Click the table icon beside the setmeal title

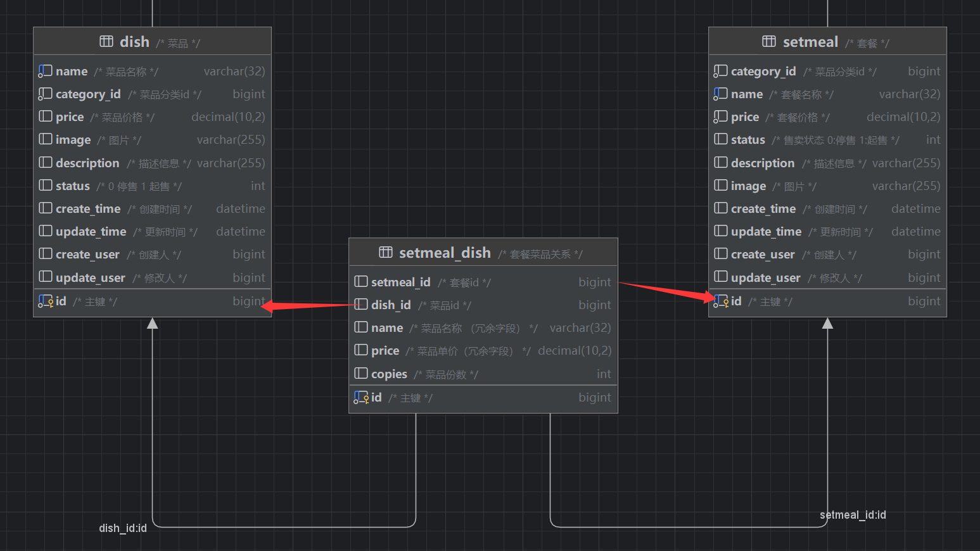pos(768,42)
